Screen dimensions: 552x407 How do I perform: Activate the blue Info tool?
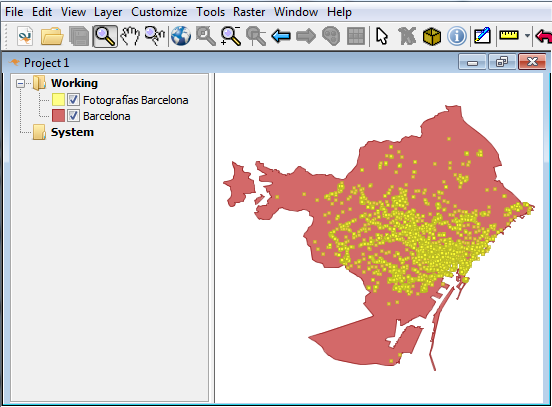pyautogui.click(x=457, y=36)
